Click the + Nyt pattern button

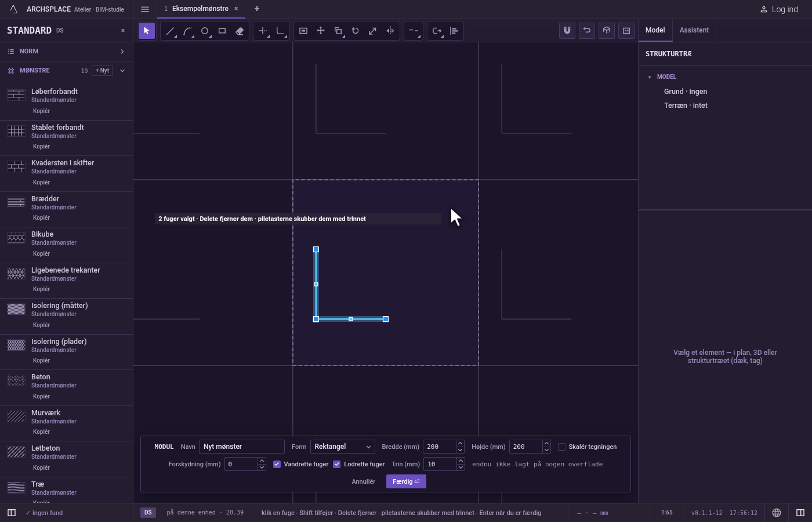[102, 71]
